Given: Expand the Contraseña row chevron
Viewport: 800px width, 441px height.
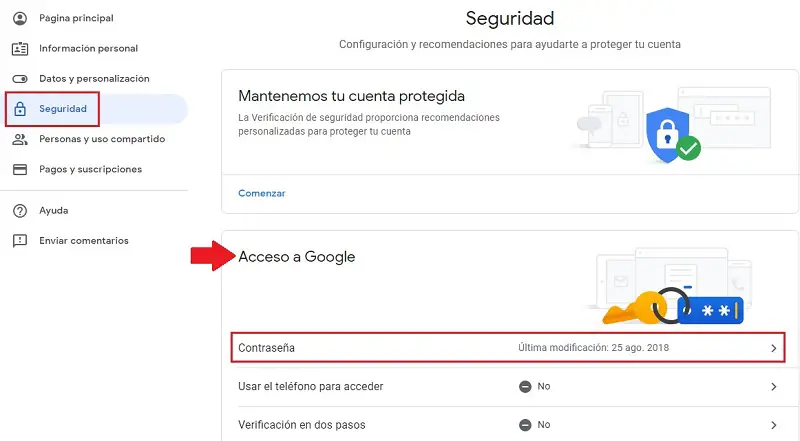Looking at the screenshot, I should pyautogui.click(x=773, y=348).
